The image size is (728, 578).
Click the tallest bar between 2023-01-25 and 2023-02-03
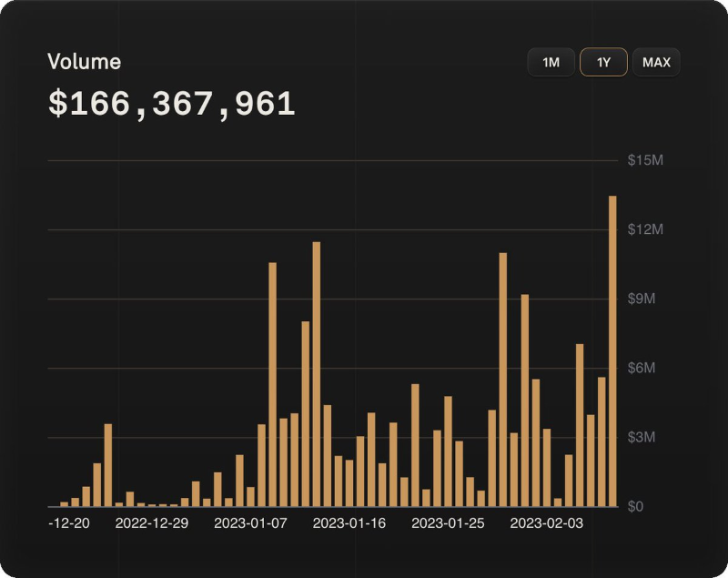pyautogui.click(x=503, y=380)
